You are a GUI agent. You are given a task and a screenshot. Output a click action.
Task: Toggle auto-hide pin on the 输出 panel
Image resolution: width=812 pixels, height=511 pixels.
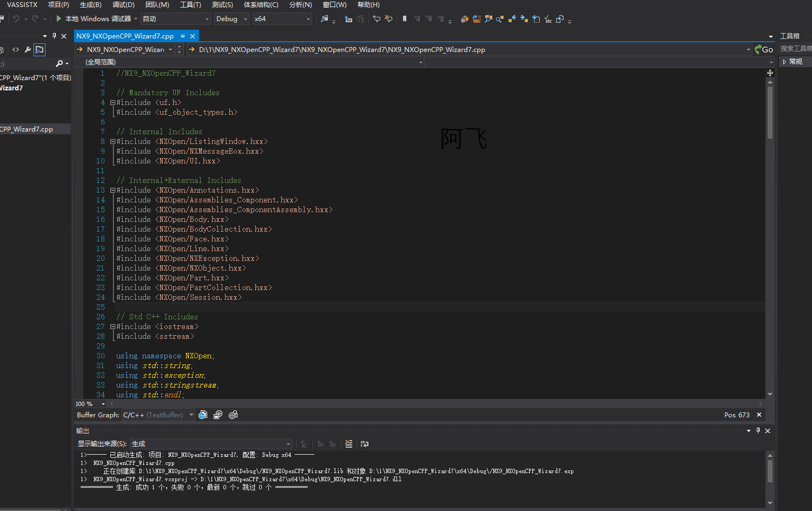pos(758,431)
